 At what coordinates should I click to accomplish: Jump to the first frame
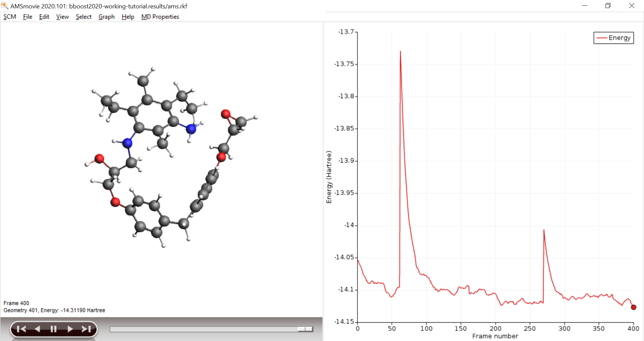point(21,329)
